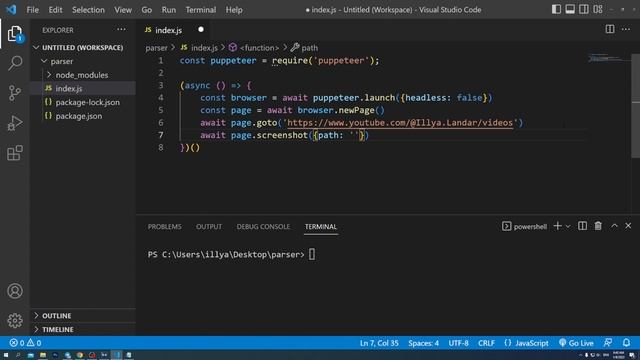The height and width of the screenshot is (360, 640).
Task: Open Customize Layout icon in title bar
Action: 598,9
